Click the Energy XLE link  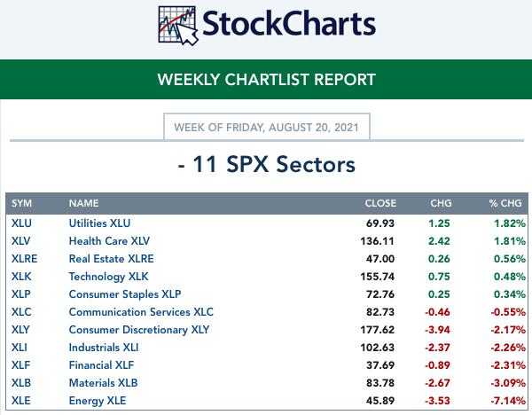pos(98,401)
